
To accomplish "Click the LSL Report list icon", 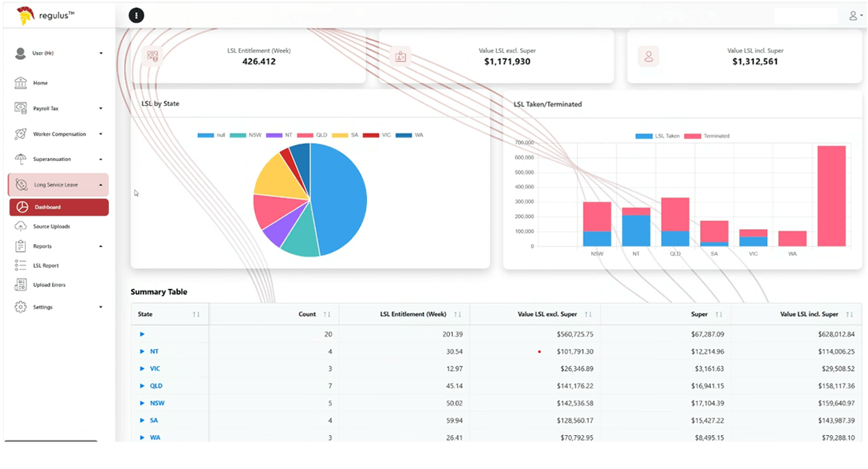I will click(21, 265).
